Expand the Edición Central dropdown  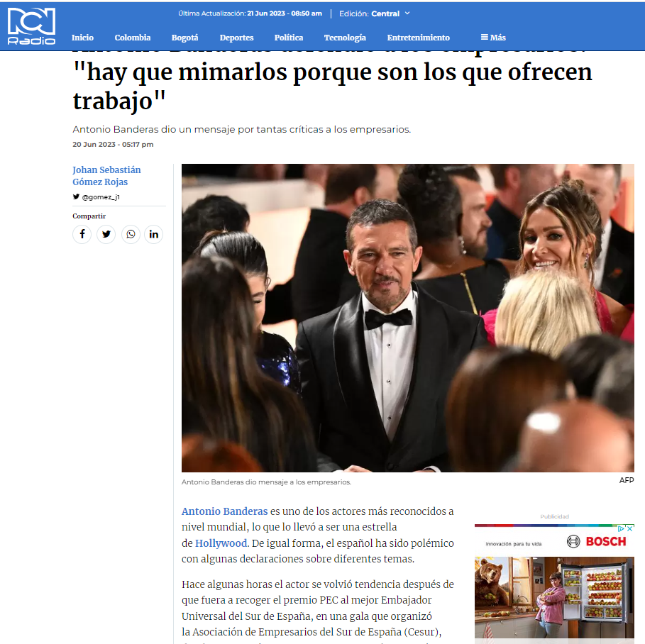tap(375, 13)
